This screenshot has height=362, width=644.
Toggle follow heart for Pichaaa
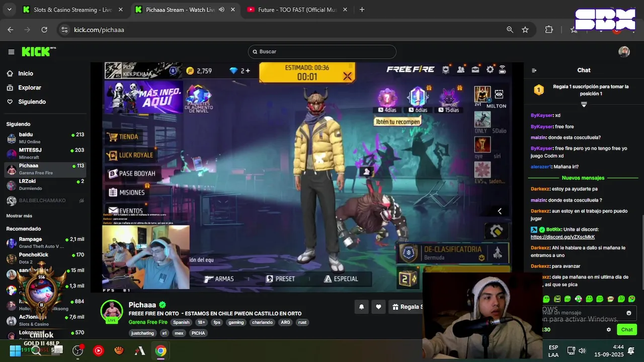tap(378, 307)
